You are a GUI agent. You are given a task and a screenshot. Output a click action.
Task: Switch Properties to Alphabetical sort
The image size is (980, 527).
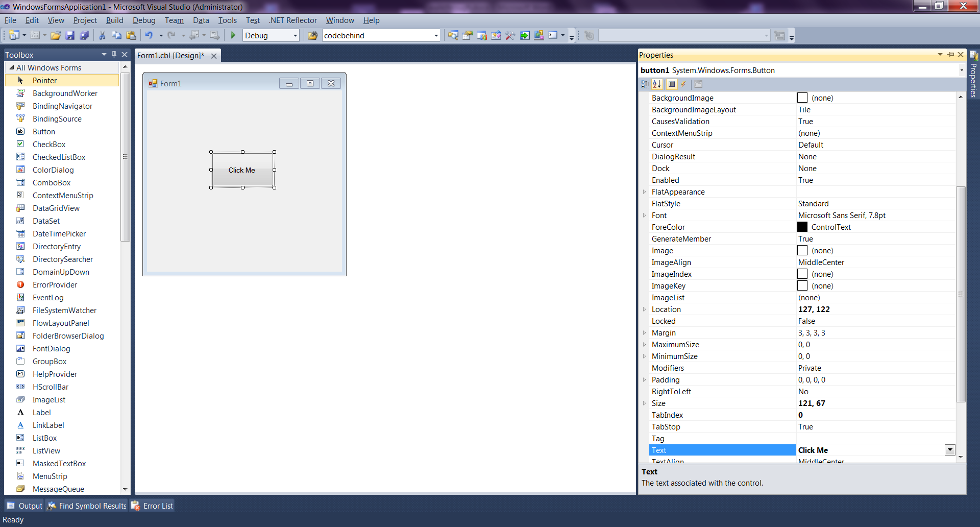(x=657, y=84)
